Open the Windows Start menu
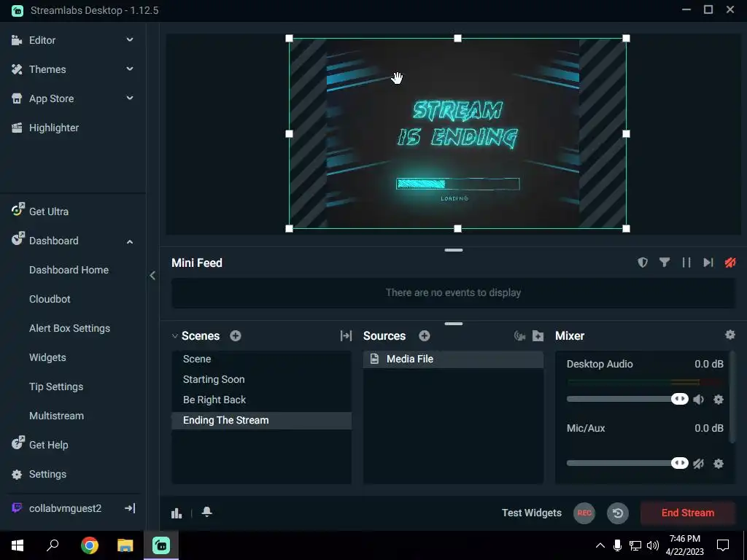This screenshot has height=560, width=747. [18, 545]
